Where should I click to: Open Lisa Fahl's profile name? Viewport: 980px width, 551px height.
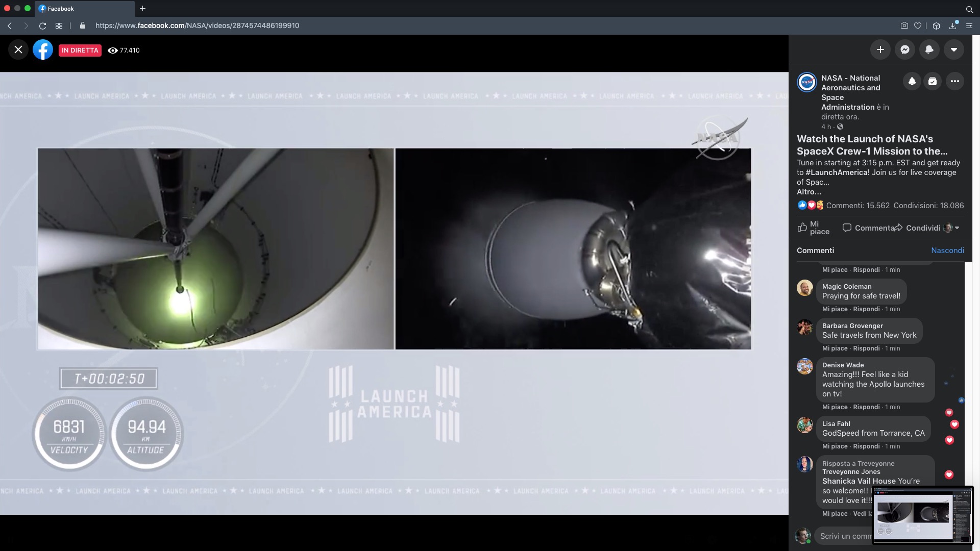pos(836,423)
